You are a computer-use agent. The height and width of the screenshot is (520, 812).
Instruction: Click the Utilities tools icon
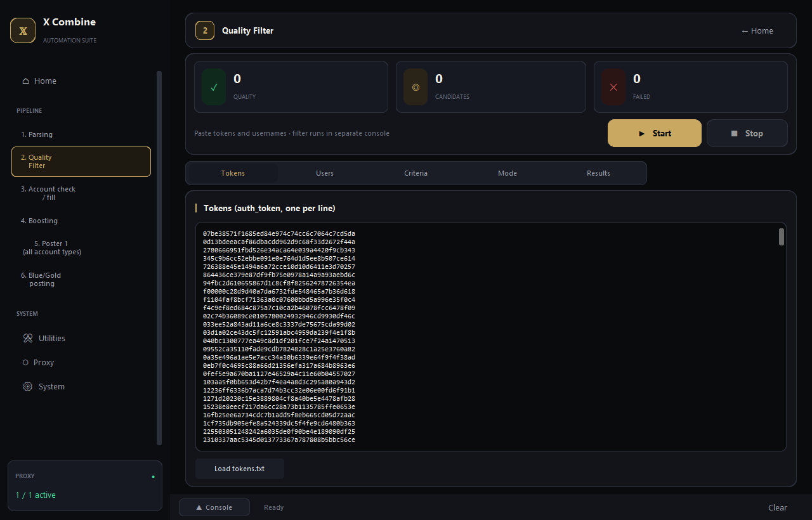(28, 339)
